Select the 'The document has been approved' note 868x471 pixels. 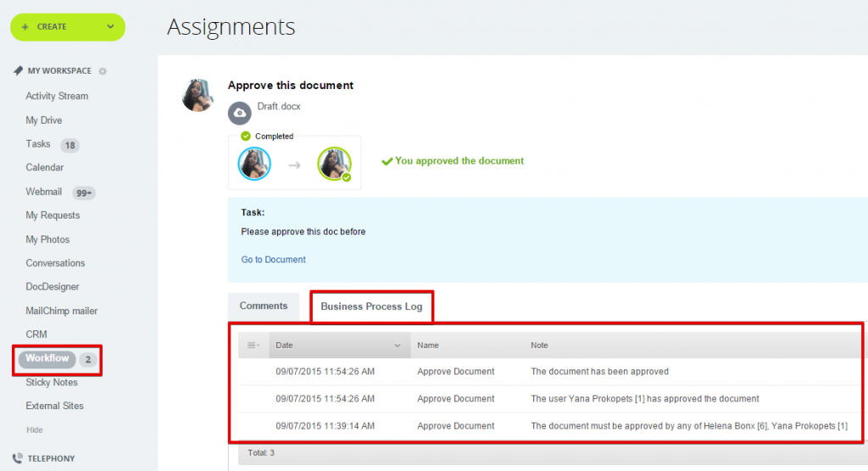599,371
